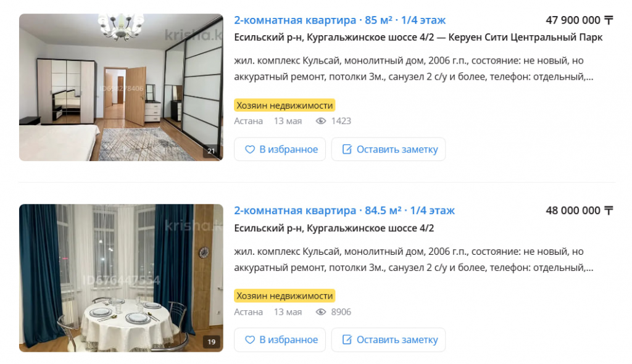
Task: Open bedroom photo thumbnail with wardrobe
Action: pyautogui.click(x=121, y=88)
